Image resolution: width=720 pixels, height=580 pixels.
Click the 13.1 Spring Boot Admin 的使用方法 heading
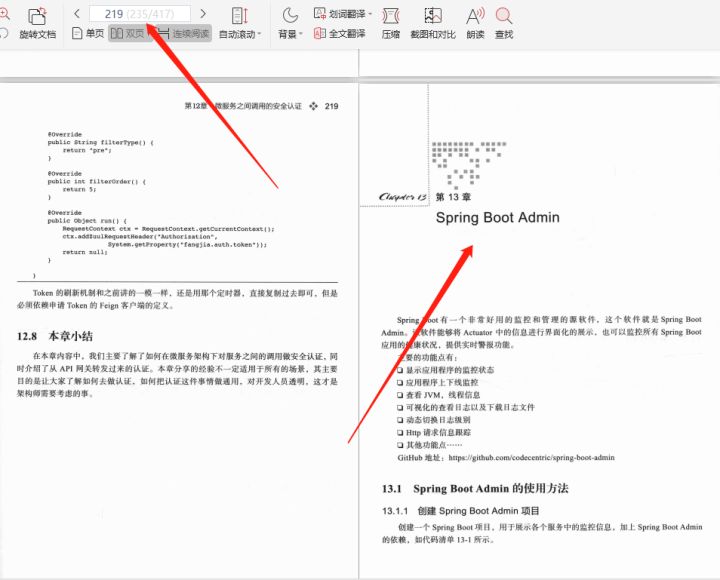click(x=475, y=489)
